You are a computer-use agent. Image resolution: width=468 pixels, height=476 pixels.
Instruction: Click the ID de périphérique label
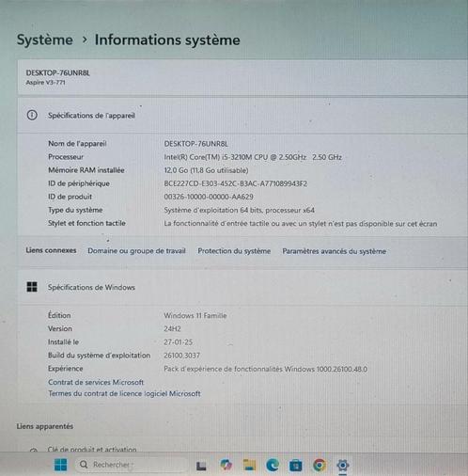[x=79, y=183]
